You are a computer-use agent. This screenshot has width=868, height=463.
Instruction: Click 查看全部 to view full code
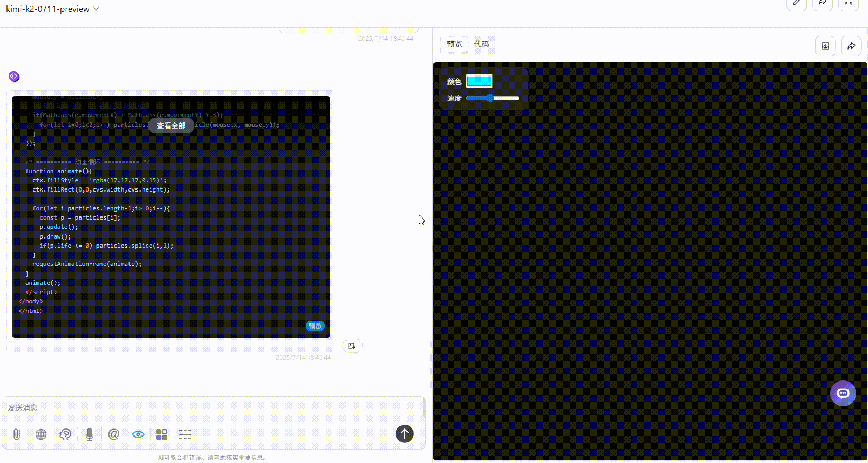point(171,126)
